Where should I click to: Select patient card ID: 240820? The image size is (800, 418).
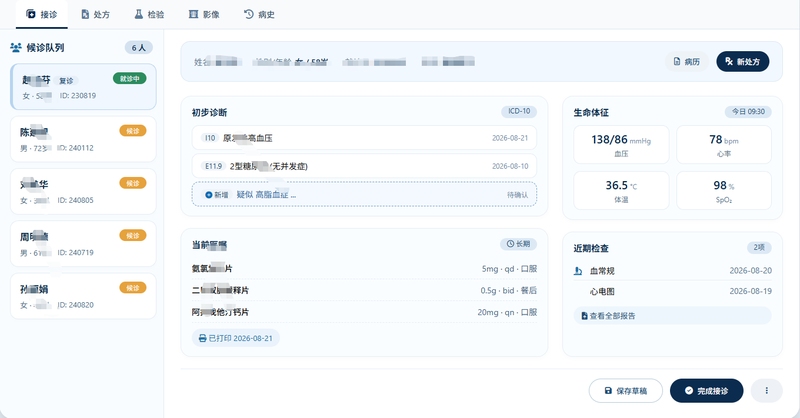coord(83,296)
